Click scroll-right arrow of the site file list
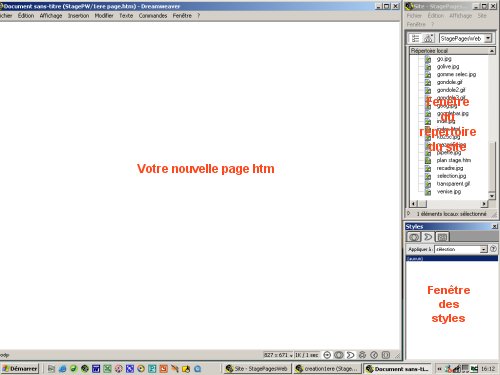This screenshot has height=375, width=500. point(484,203)
